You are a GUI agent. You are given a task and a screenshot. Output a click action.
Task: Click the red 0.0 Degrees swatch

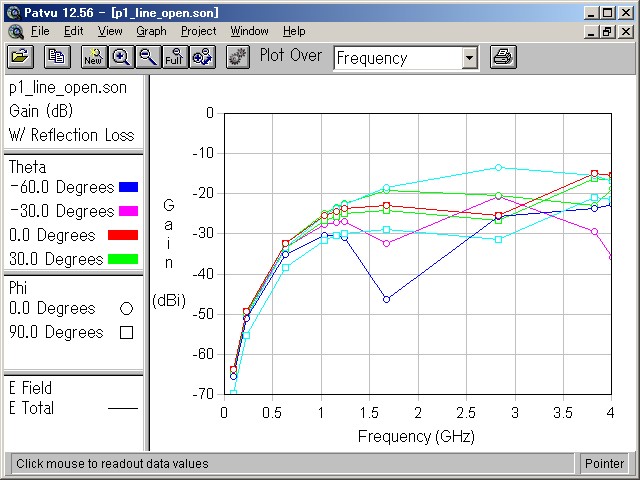[123, 235]
